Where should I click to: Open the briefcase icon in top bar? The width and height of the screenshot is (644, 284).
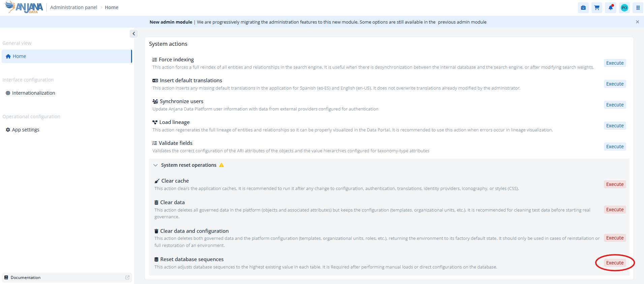coord(583,8)
